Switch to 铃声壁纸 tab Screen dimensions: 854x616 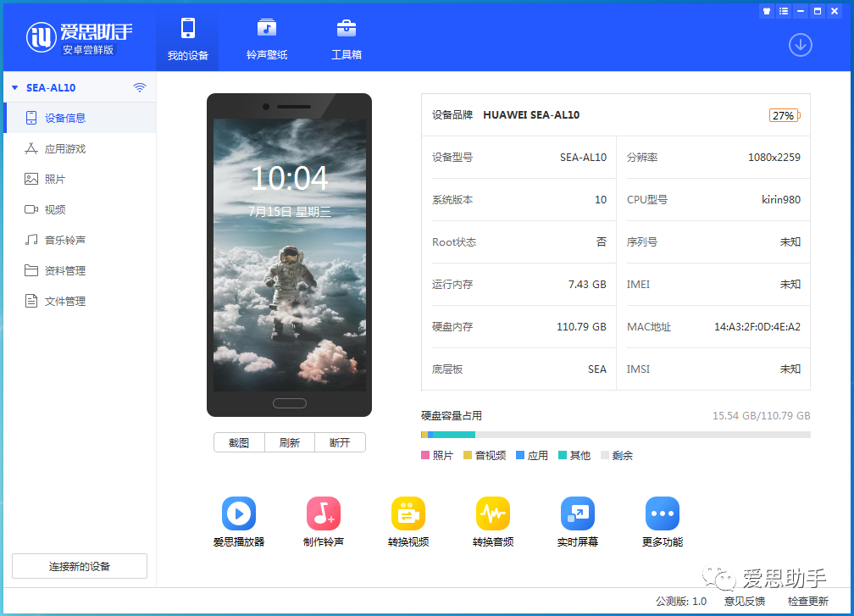[267, 39]
